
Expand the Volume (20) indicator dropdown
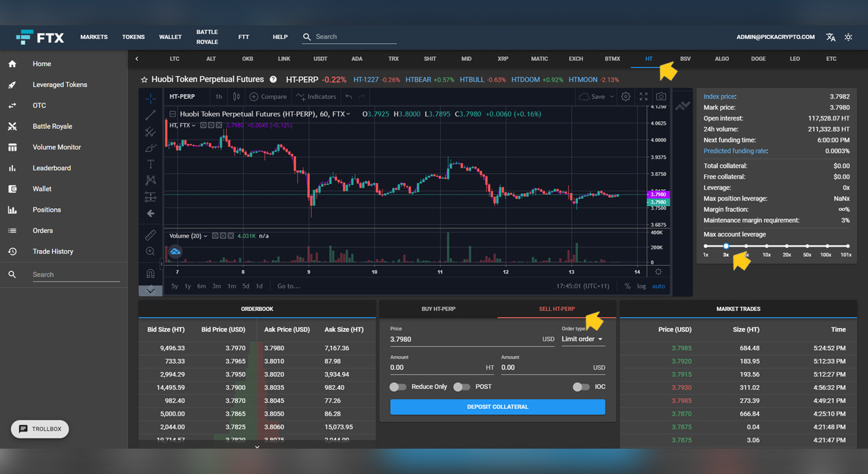pyautogui.click(x=206, y=236)
